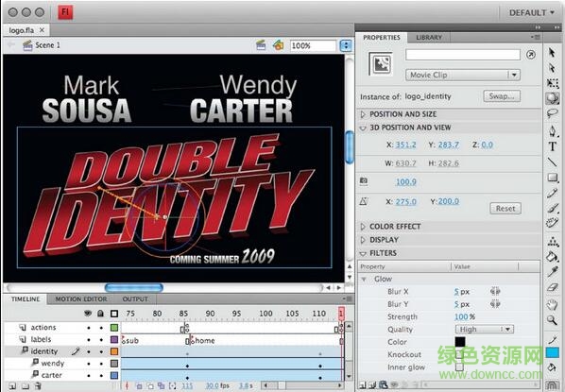This screenshot has width=565, height=392.
Task: Click the Swap... button
Action: tap(502, 96)
